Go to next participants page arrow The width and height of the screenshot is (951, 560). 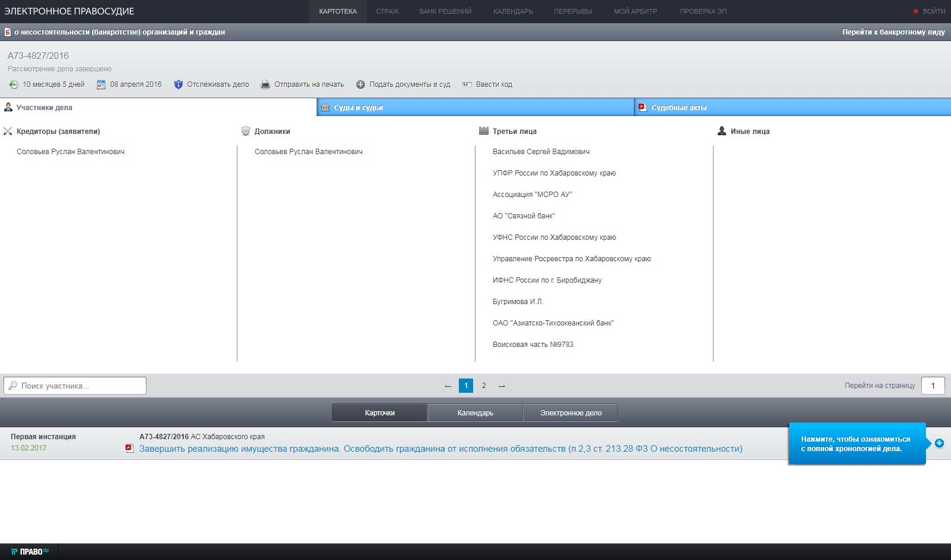tap(502, 386)
